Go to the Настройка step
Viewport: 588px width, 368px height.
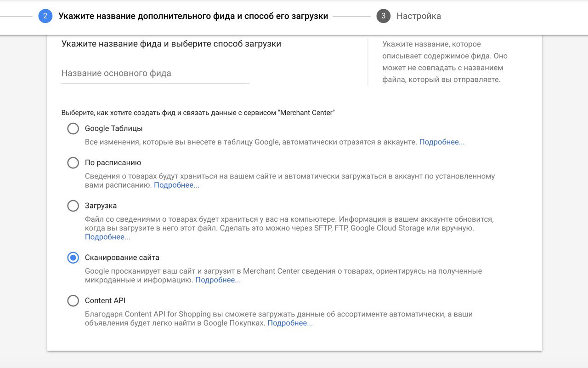pyautogui.click(x=418, y=16)
